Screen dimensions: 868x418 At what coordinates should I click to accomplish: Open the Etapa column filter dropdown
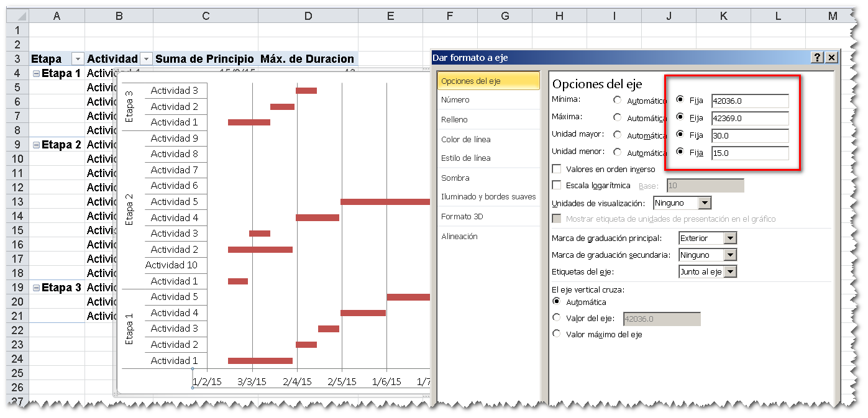[77, 58]
